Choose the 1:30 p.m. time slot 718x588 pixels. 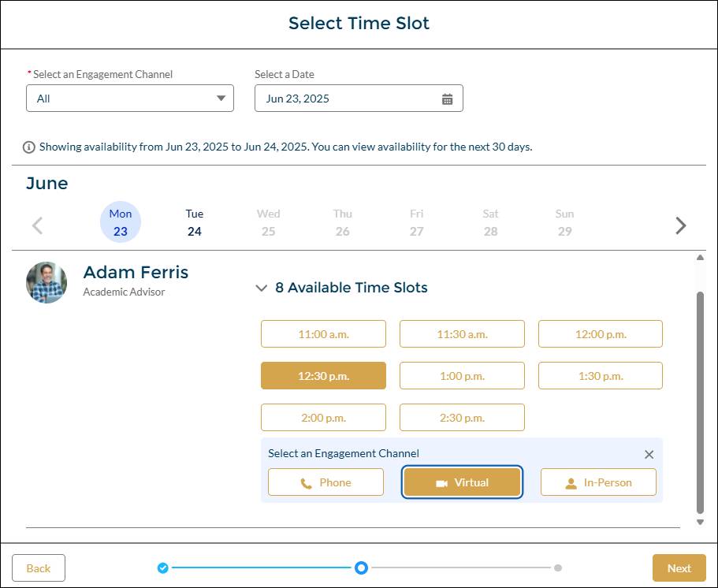coord(601,375)
